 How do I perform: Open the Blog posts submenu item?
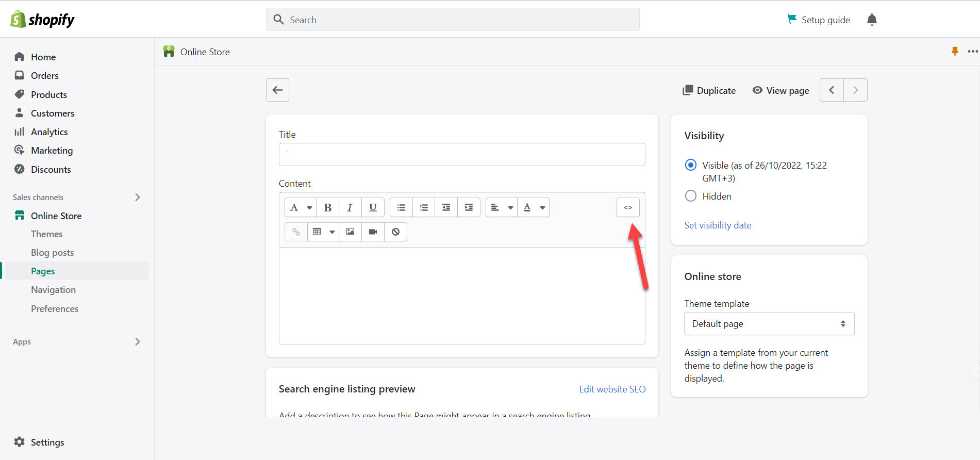52,252
